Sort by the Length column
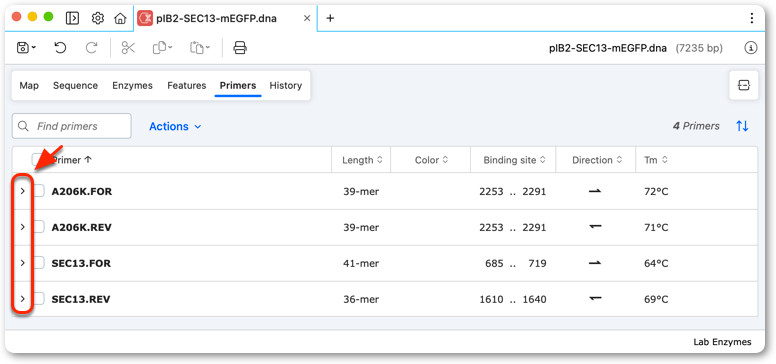The width and height of the screenshot is (776, 364). click(362, 160)
